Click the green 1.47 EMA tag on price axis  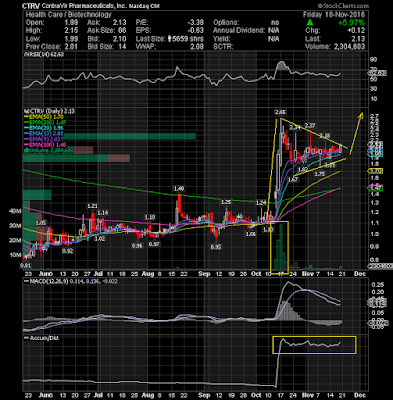[x=375, y=188]
